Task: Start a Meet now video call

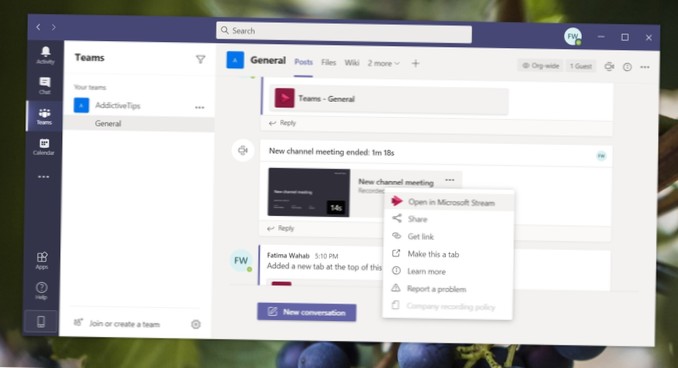Action: [609, 67]
